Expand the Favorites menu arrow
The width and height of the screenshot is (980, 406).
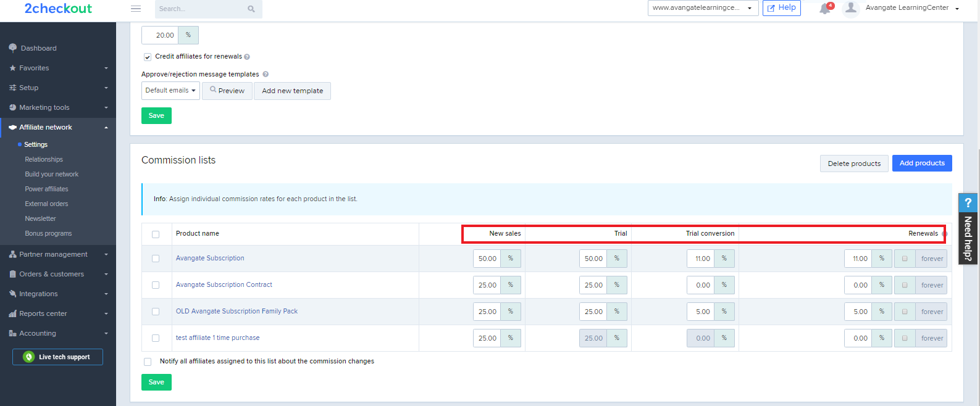pos(106,68)
